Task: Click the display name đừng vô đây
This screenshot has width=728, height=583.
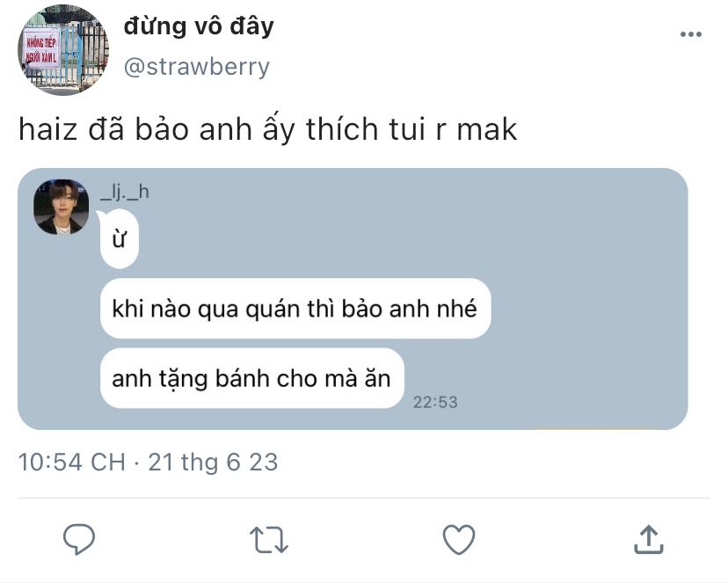Action: coord(199,26)
